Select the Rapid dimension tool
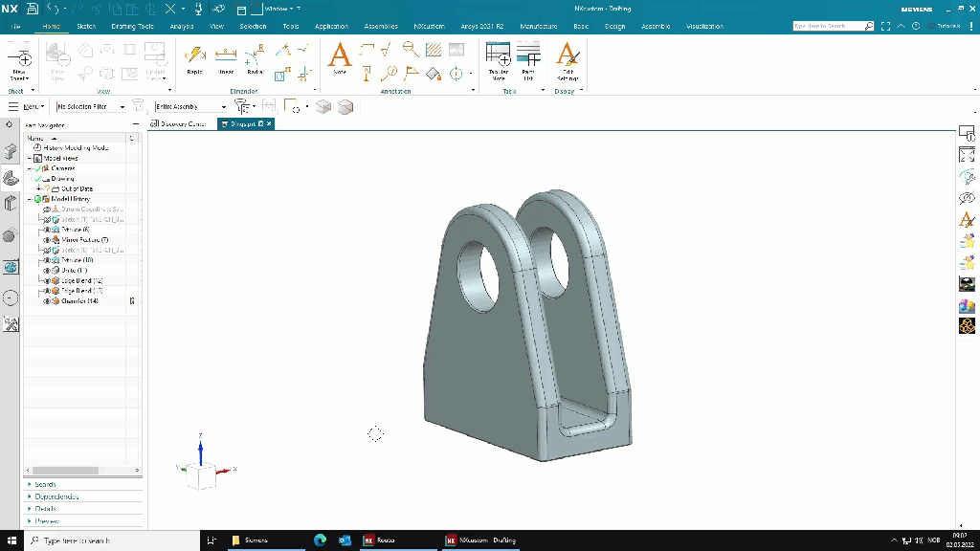This screenshot has height=551, width=980. tap(194, 58)
